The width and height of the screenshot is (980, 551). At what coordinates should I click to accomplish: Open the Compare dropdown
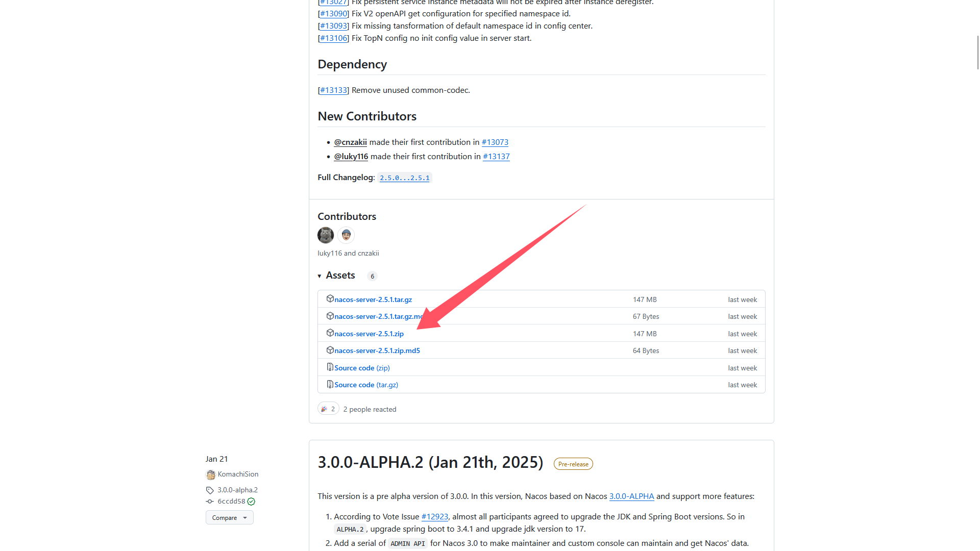point(230,517)
